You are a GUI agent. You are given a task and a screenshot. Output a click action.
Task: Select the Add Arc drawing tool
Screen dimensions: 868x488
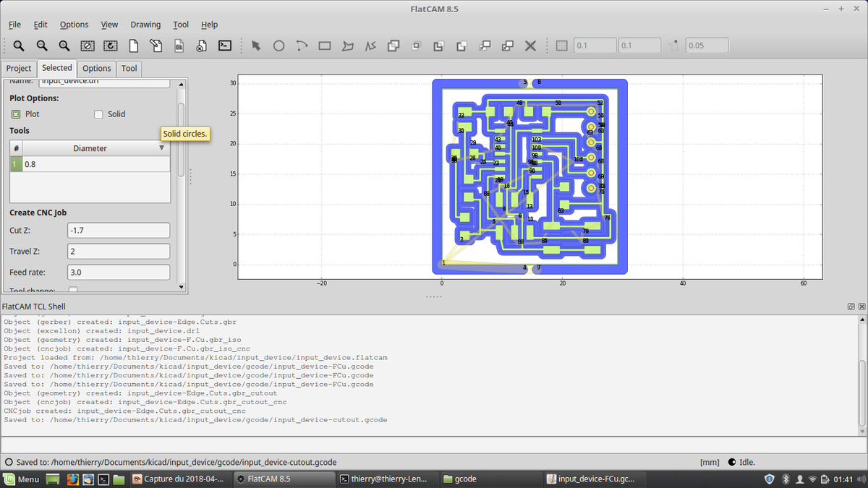pos(302,46)
